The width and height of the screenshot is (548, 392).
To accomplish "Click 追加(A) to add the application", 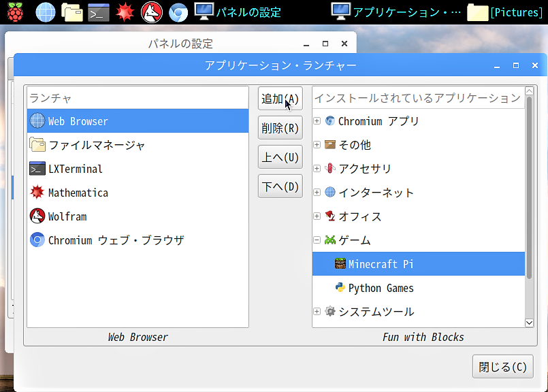I will [x=280, y=99].
